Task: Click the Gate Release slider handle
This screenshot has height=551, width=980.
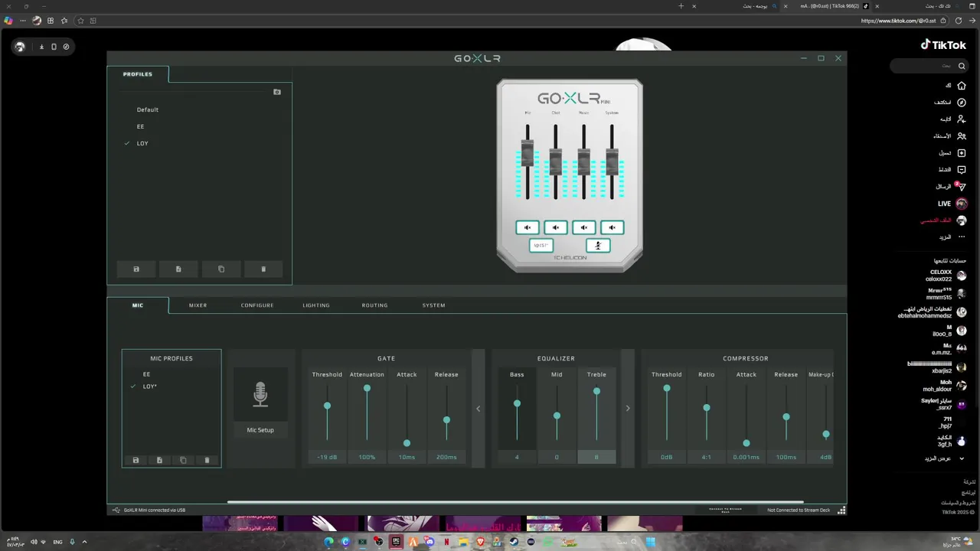Action: tap(446, 419)
